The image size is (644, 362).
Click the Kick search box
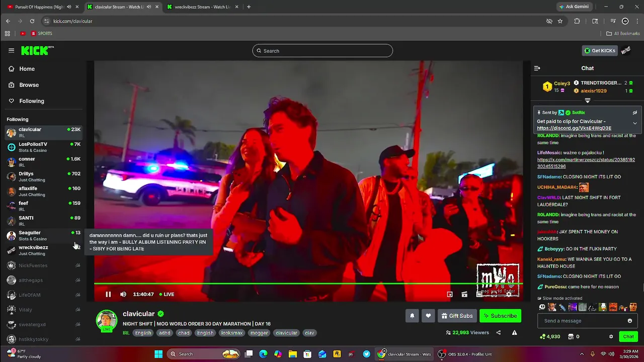click(323, 51)
